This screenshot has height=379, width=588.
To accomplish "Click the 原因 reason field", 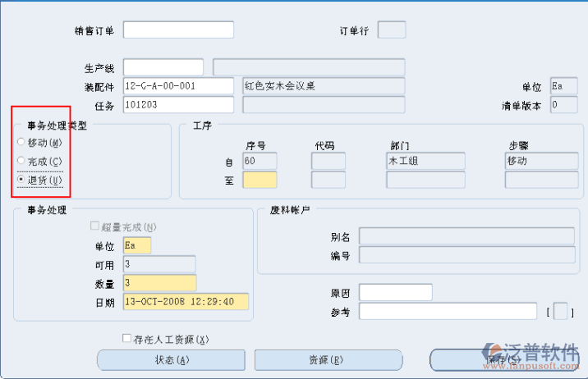I will point(395,292).
